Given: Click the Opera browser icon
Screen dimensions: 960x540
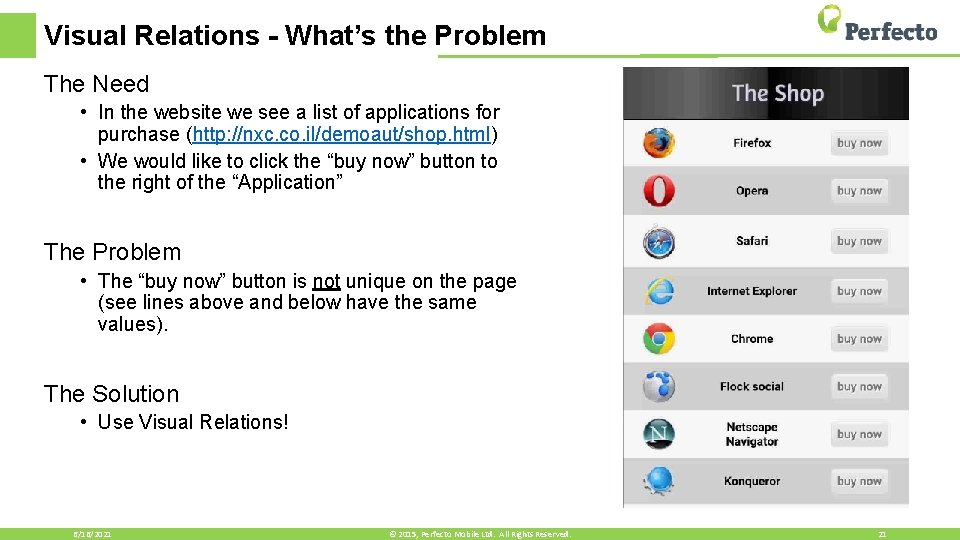Looking at the screenshot, I should (x=659, y=190).
